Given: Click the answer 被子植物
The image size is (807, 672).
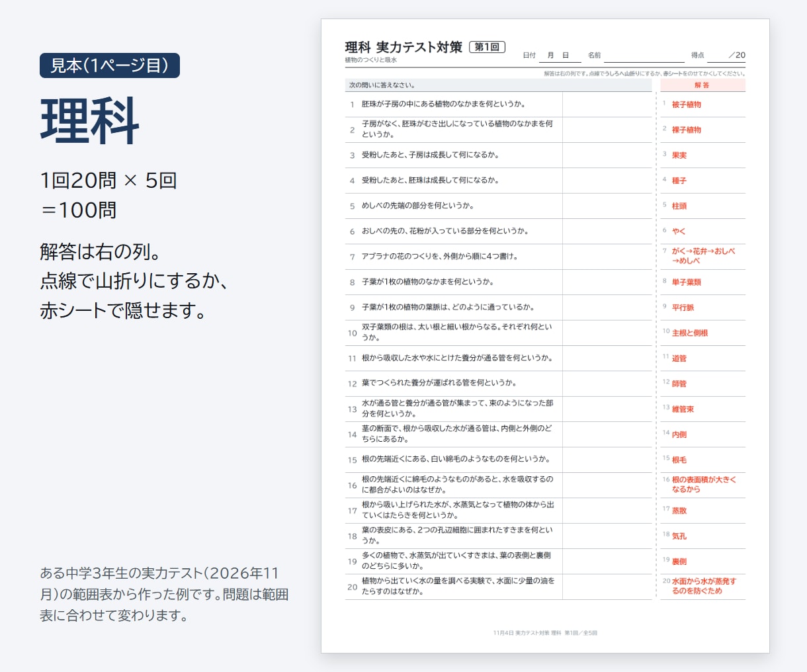Looking at the screenshot, I should pos(687,105).
